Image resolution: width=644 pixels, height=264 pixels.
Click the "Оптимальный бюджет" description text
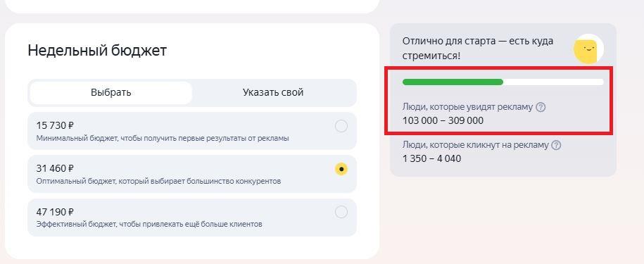coord(158,181)
